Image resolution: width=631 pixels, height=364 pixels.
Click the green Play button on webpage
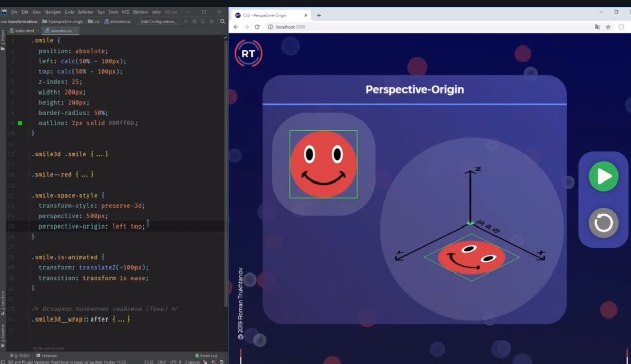(x=604, y=176)
